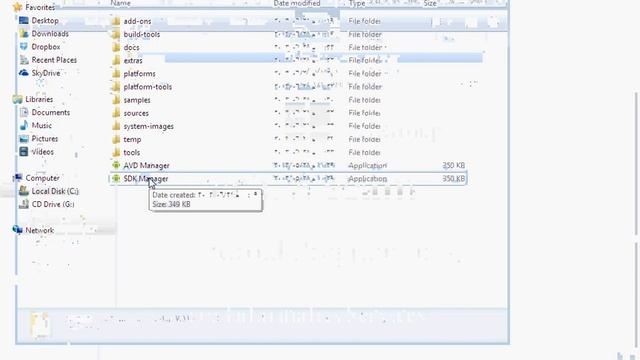Click the system-images folder icon
This screenshot has height=360, width=640.
coord(116,126)
